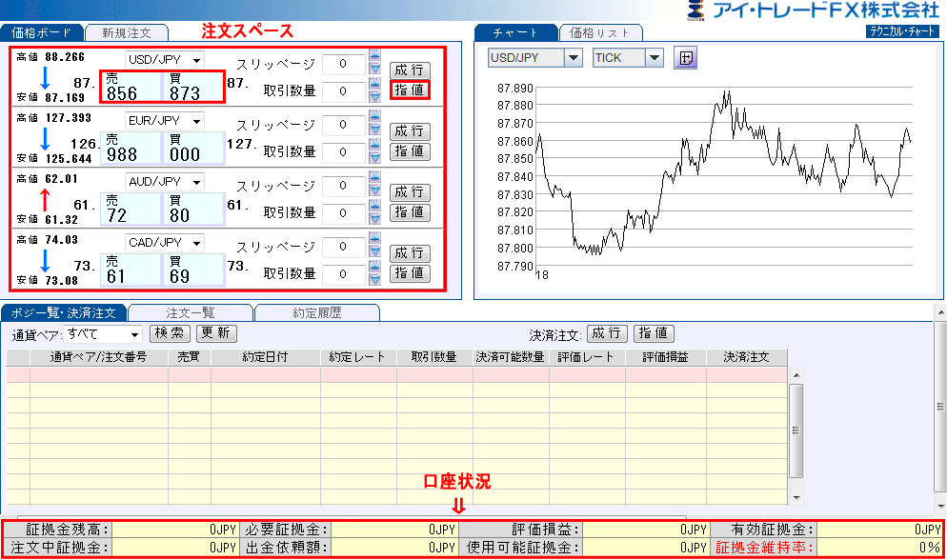Viewport: 947px width, 560px height.
Task: Decrease slippage for the CAD/JPY row
Action: 375,250
